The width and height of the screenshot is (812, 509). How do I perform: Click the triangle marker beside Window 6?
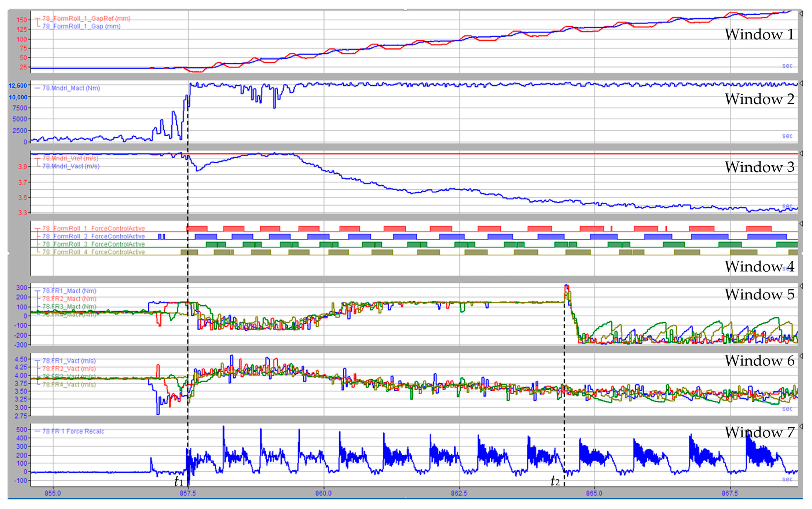[x=801, y=356]
